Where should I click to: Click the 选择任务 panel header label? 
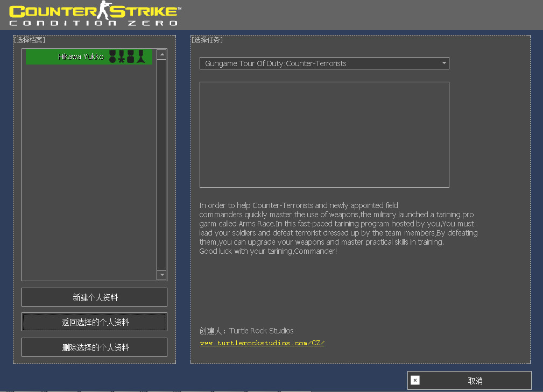click(205, 39)
